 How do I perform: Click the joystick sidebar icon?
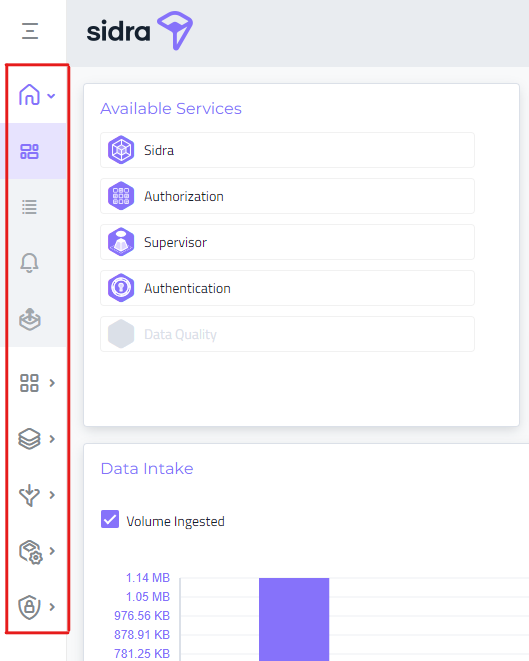(x=30, y=319)
